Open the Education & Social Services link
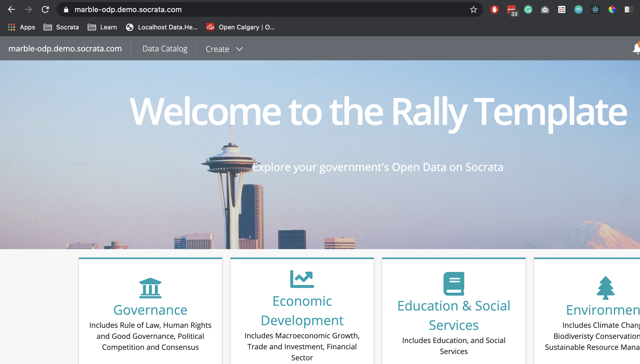Screen dimensions: 640x364 coord(454,315)
